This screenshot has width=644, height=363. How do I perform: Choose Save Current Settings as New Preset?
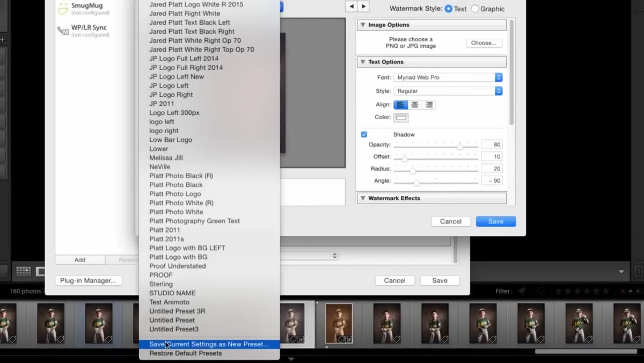point(209,344)
